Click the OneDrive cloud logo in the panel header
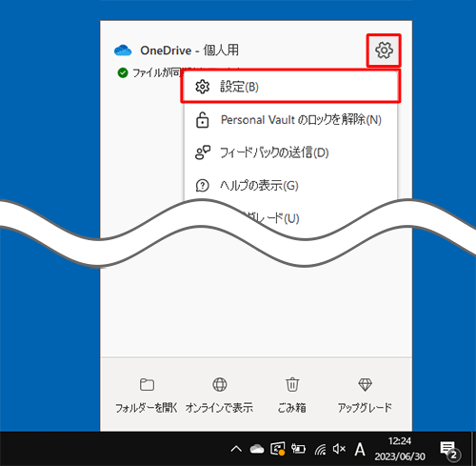Image resolution: width=476 pixels, height=466 pixels. (x=123, y=51)
